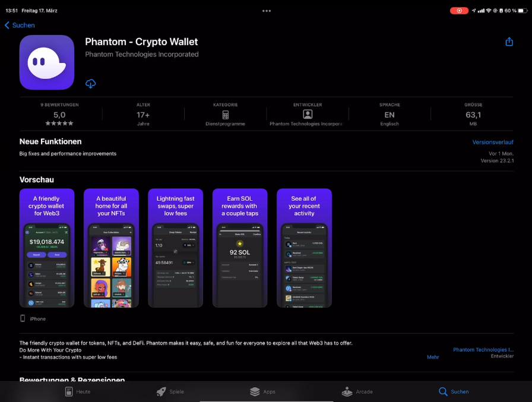Viewport: 532px width, 402px height.
Task: Tap the share icon
Action: (x=509, y=42)
